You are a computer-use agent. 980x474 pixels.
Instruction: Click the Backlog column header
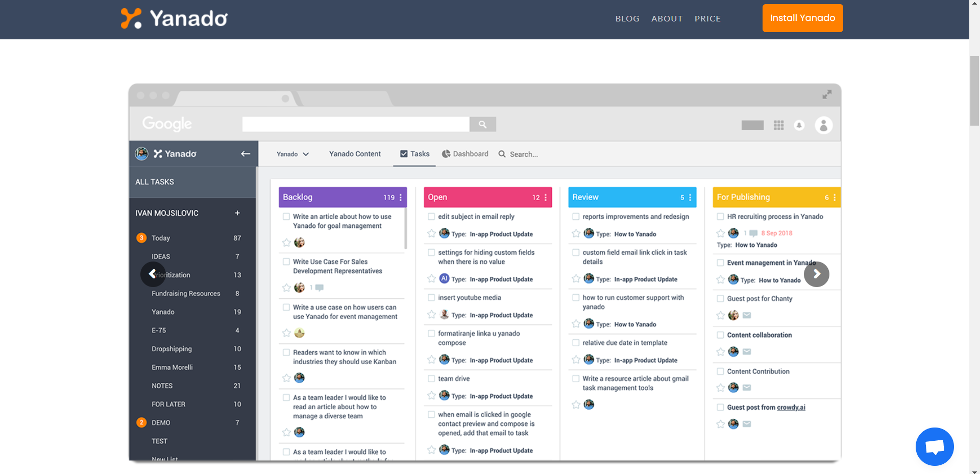click(342, 197)
